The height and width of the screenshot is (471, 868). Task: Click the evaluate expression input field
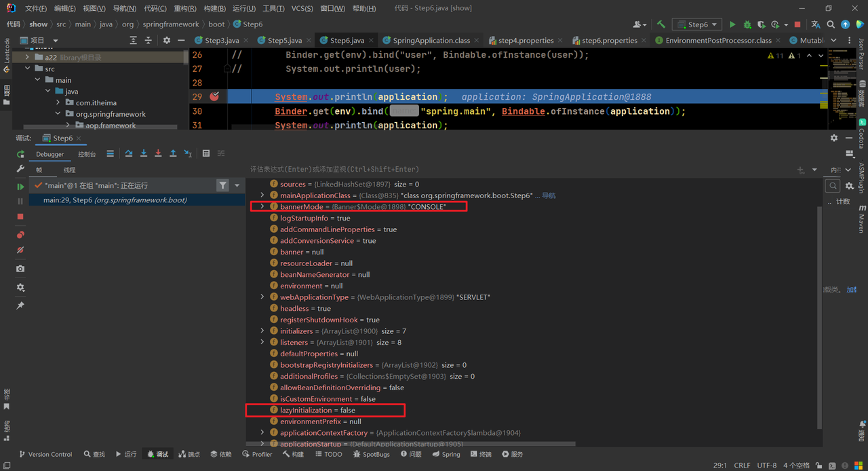(519, 170)
